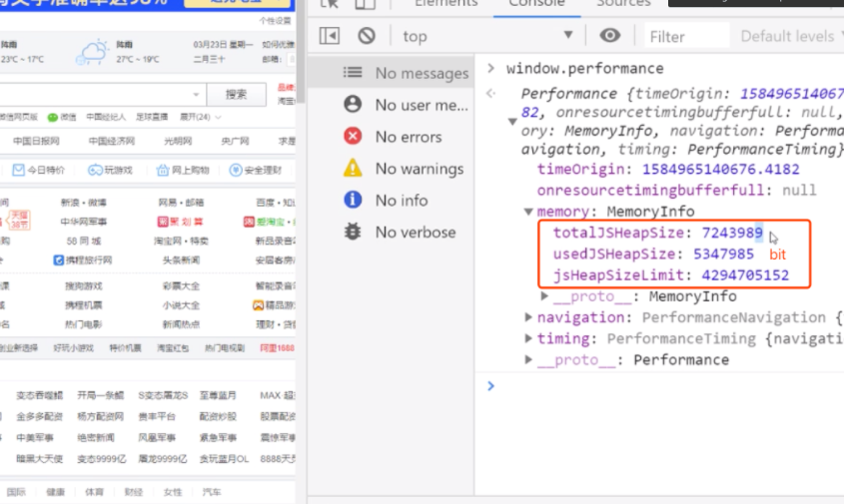Click the usedJSHeapSize value 5347985

(723, 253)
